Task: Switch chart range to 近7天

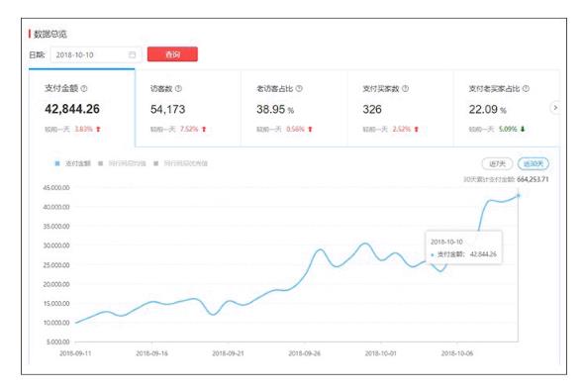Action: click(497, 163)
